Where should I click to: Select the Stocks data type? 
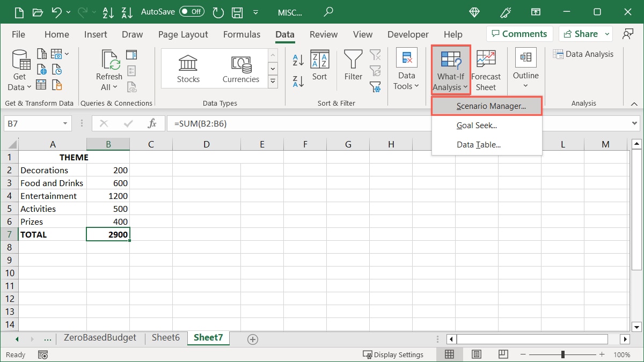pyautogui.click(x=188, y=68)
